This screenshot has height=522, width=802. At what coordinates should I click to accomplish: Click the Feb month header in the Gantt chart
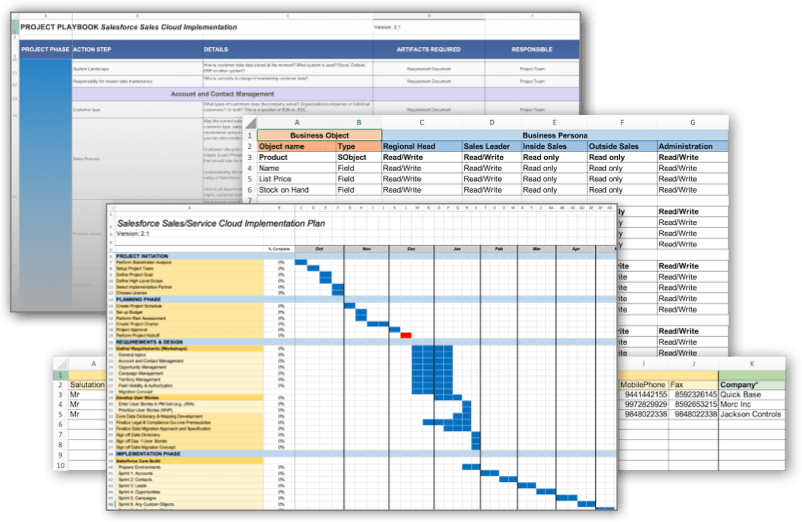click(499, 249)
